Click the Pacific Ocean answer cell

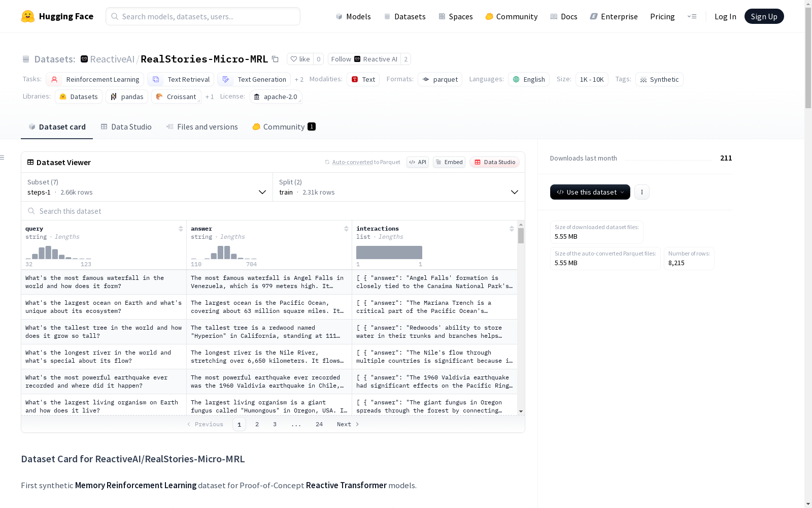click(269, 307)
